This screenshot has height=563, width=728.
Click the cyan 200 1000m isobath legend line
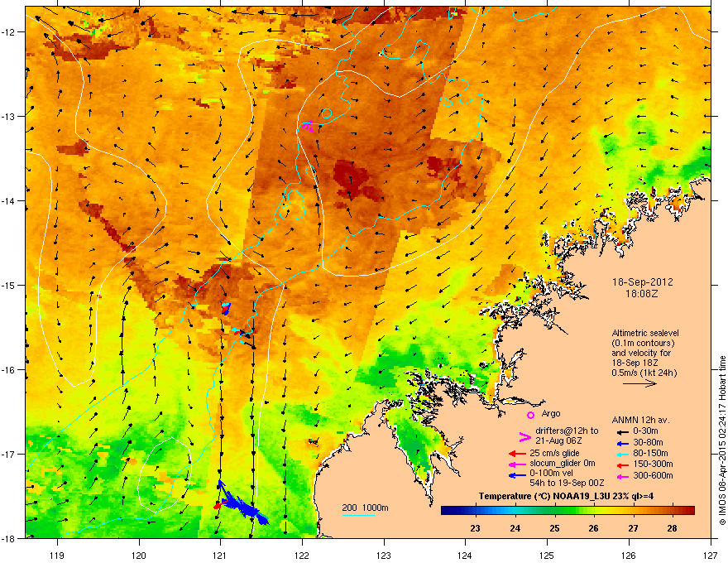point(358,515)
